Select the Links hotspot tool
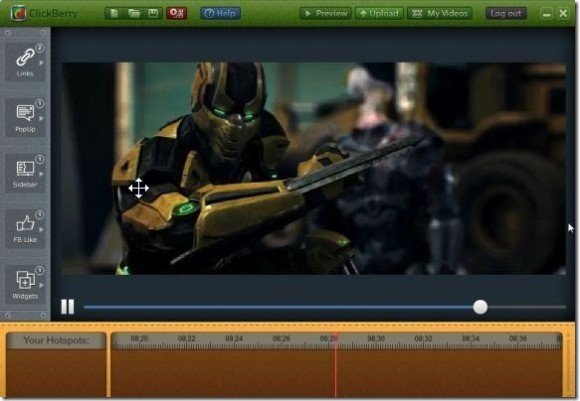This screenshot has width=580, height=401. (x=25, y=61)
